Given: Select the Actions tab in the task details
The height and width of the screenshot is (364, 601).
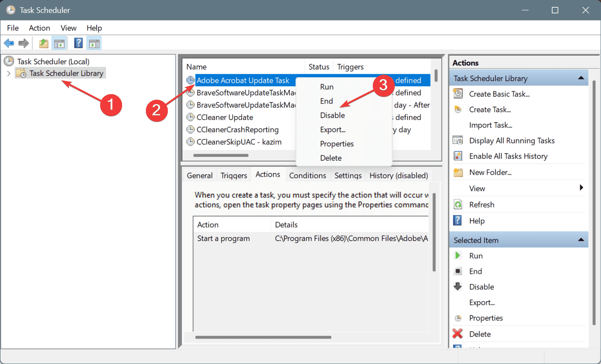Looking at the screenshot, I should point(268,174).
